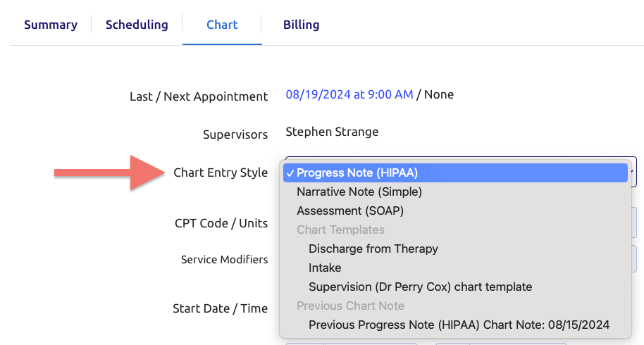
Task: Click the greyed Chart Templates group header
Action: [340, 230]
